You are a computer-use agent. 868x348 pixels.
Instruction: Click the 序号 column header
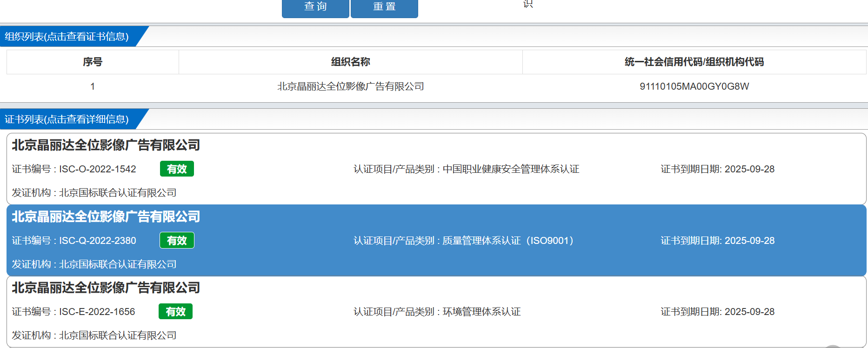click(x=93, y=62)
